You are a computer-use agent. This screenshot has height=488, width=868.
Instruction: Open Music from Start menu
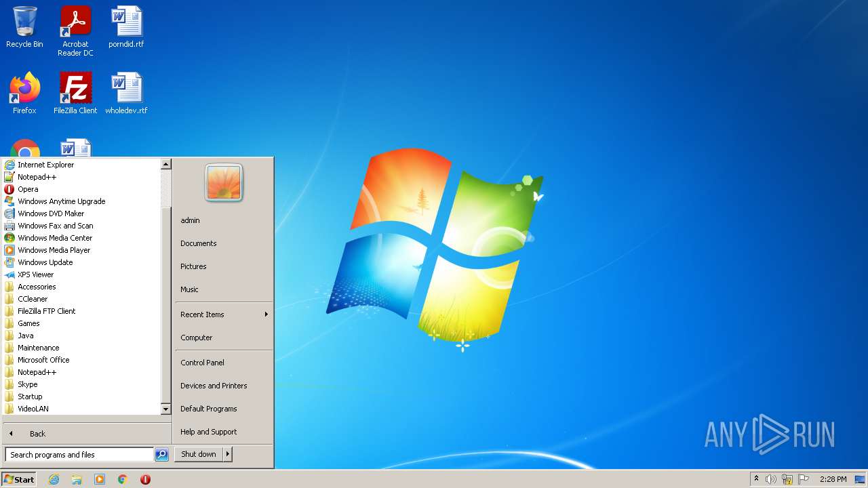224,289
